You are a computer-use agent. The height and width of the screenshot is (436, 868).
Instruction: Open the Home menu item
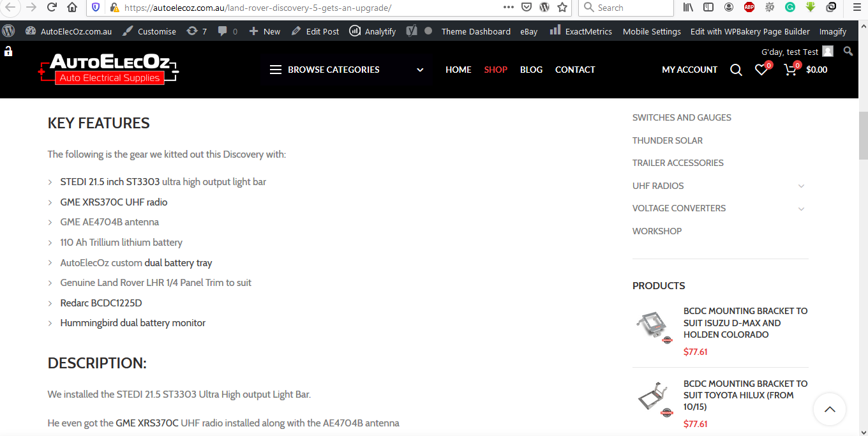(458, 70)
